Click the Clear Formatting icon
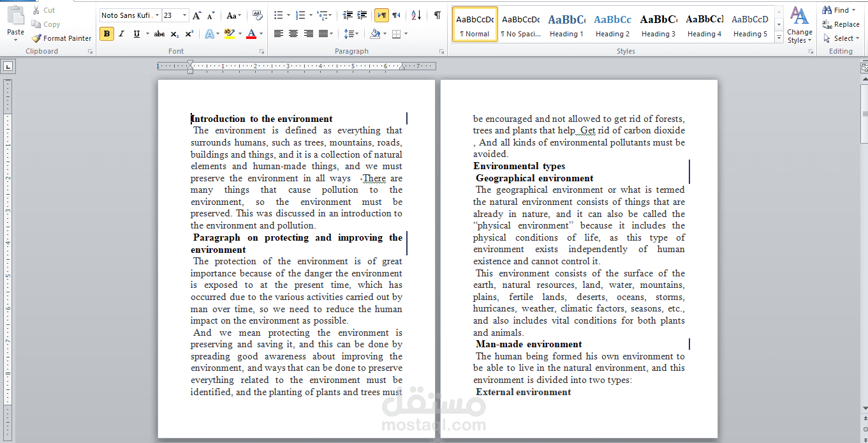This screenshot has width=868, height=443. (257, 15)
